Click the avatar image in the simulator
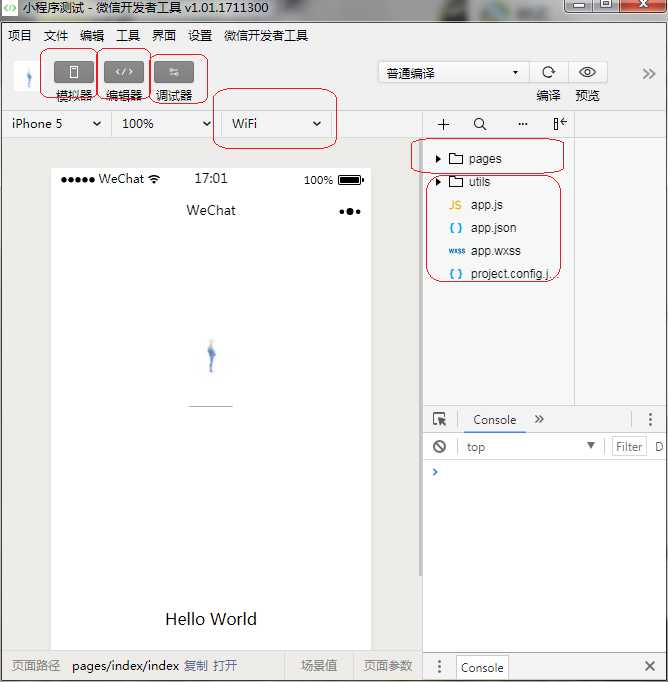The height and width of the screenshot is (682, 668). tap(211, 357)
